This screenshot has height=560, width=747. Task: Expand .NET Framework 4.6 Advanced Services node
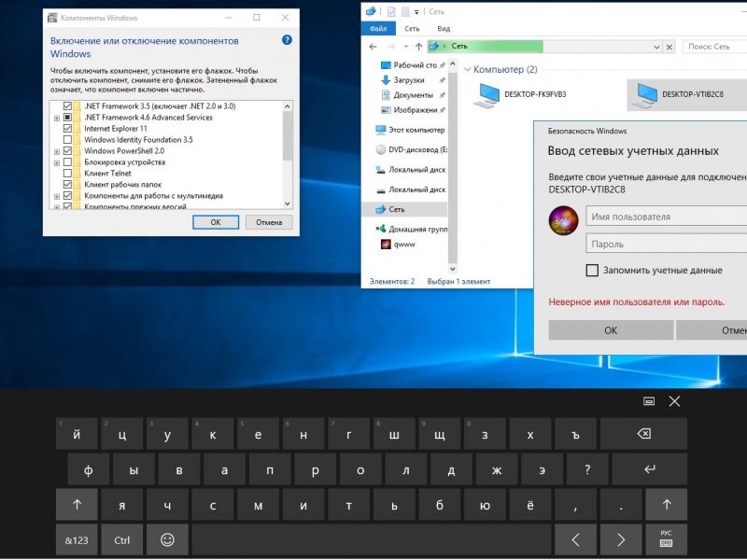click(57, 118)
